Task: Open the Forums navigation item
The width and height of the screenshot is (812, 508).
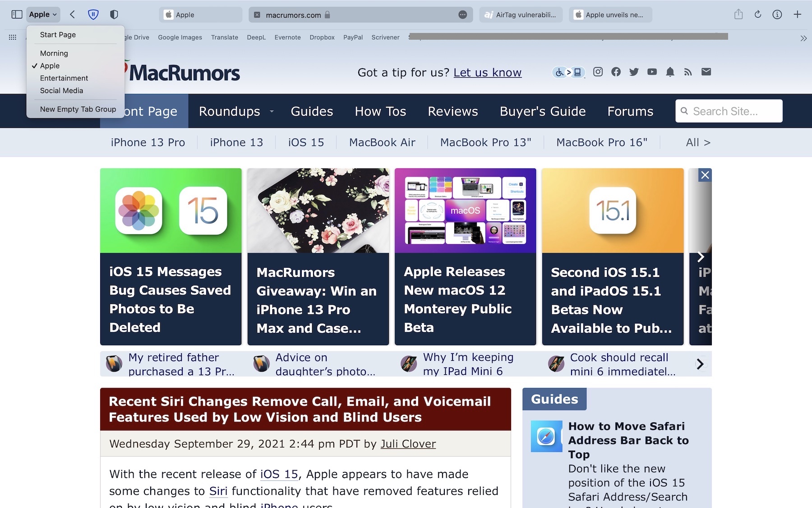Action: coord(630,111)
